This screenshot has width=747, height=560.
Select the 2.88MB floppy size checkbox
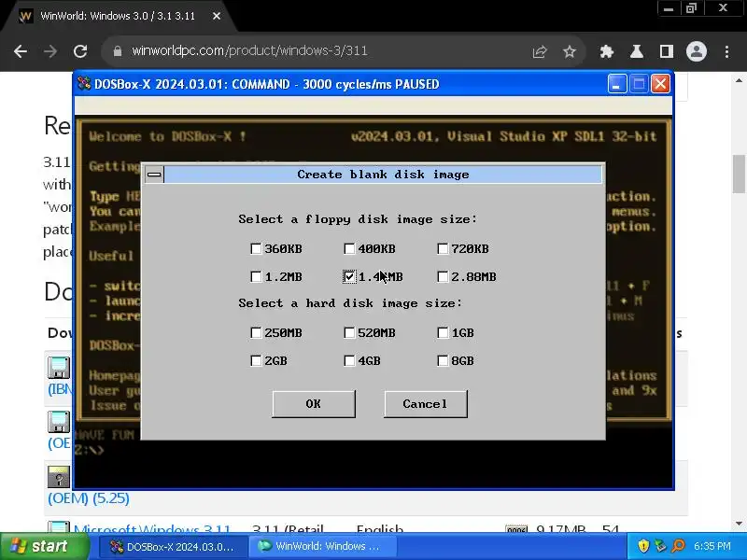(443, 276)
